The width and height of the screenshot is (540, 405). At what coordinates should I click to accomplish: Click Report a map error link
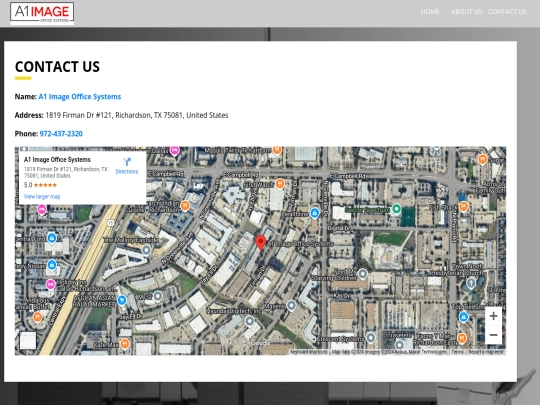point(486,352)
